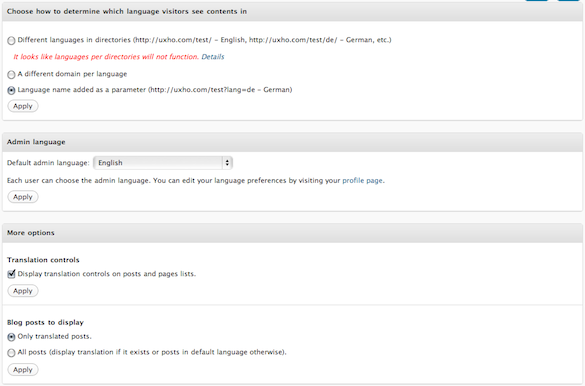Viewport: 585px width, 386px height.
Task: Apply the Admin language setting
Action: pos(23,197)
